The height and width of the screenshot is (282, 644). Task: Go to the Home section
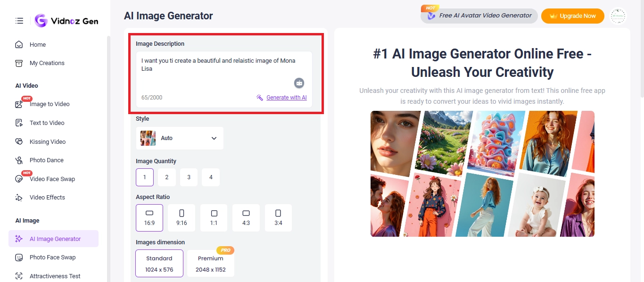click(x=38, y=44)
